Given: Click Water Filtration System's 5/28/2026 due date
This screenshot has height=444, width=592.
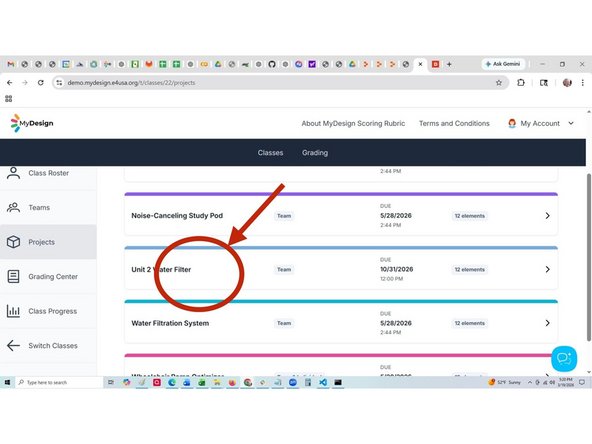Looking at the screenshot, I should pos(396,323).
